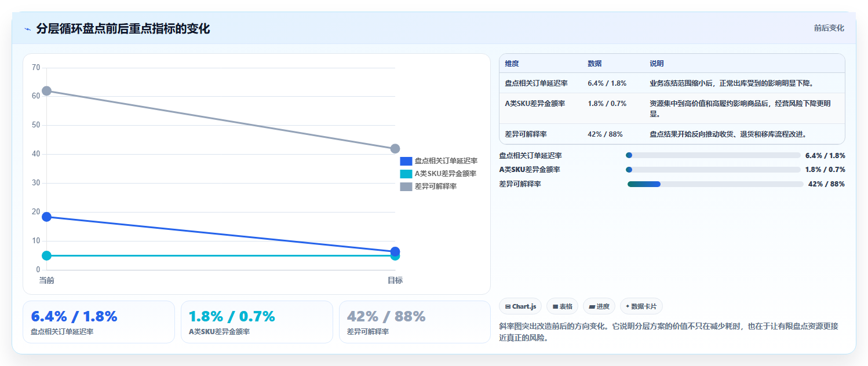
Task: Click description starting 业务冻结范围缩小后
Action: [x=732, y=83]
